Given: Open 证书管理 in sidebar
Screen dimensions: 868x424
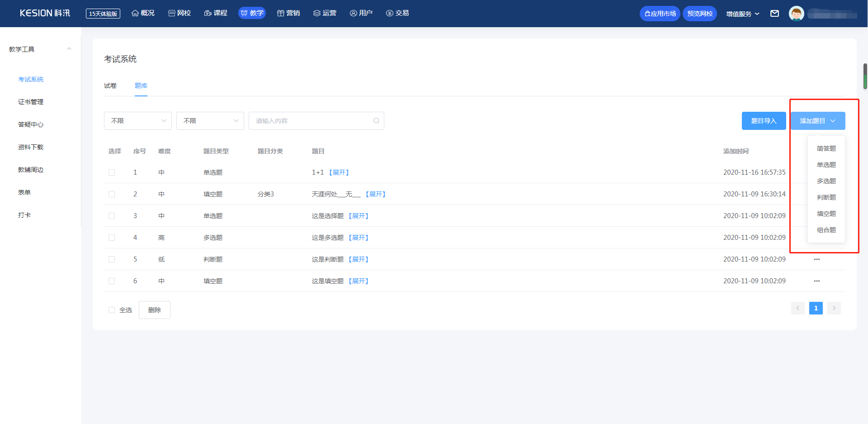Looking at the screenshot, I should coord(31,102).
